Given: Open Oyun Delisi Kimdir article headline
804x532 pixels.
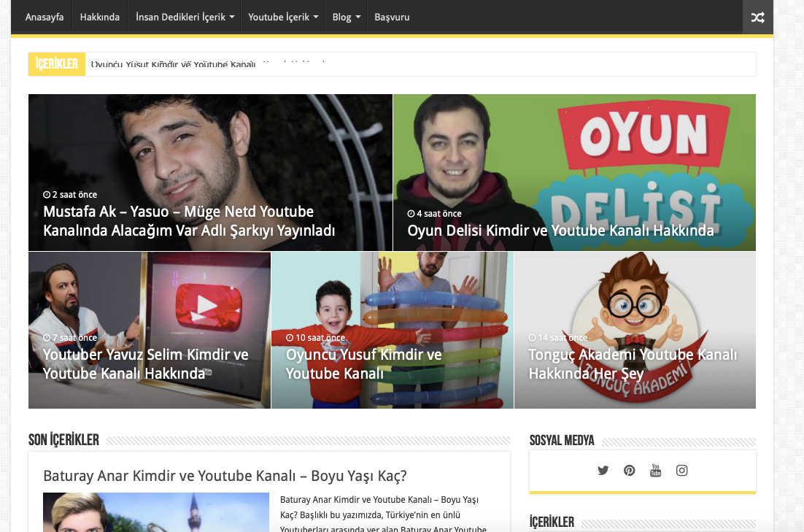Looking at the screenshot, I should pos(560,231).
